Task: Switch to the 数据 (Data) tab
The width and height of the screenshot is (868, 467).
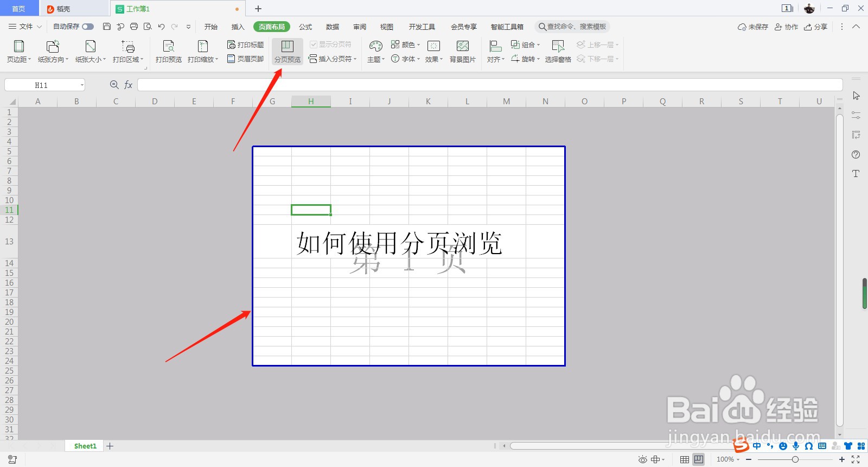Action: coord(333,27)
